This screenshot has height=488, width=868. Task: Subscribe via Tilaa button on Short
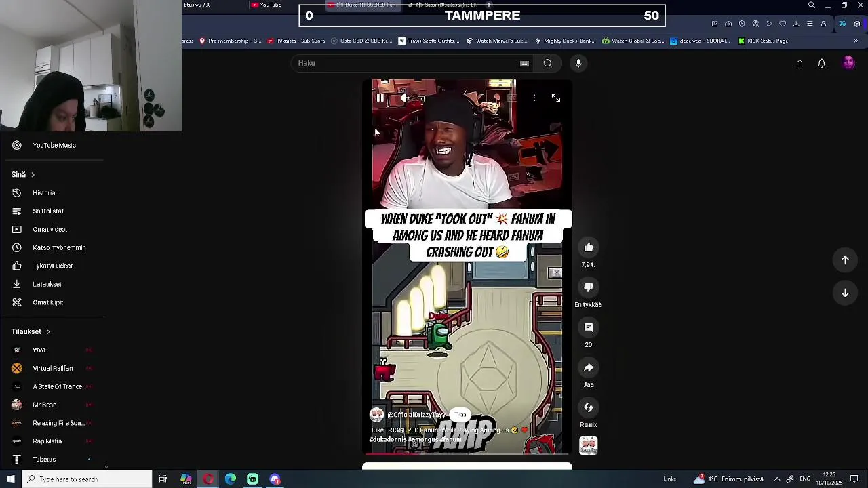point(460,415)
